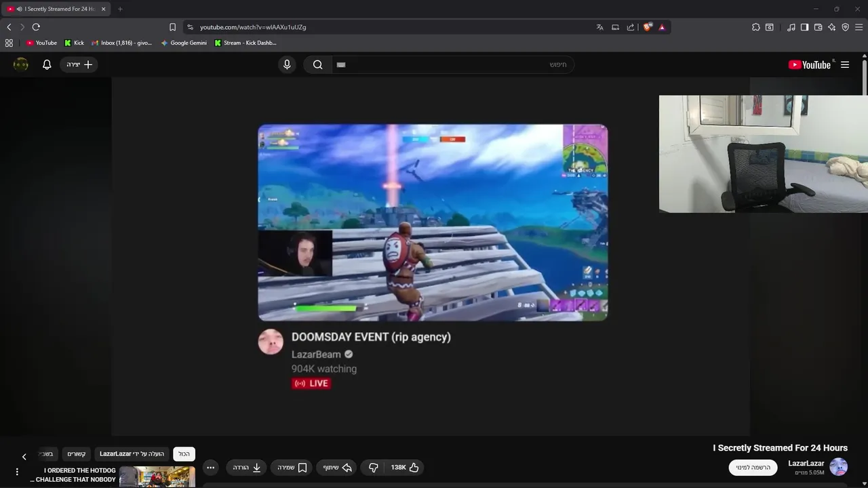
Task: Click the YouTube search field
Action: [x=452, y=64]
